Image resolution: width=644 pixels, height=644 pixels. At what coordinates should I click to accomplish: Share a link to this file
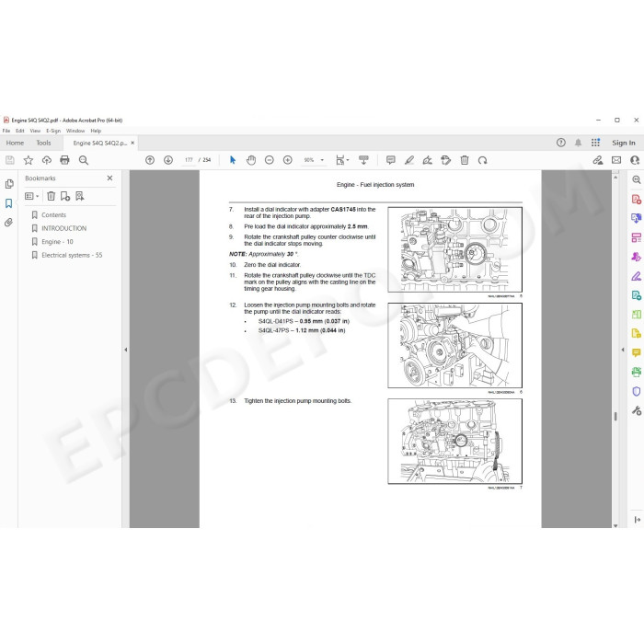coord(598,160)
